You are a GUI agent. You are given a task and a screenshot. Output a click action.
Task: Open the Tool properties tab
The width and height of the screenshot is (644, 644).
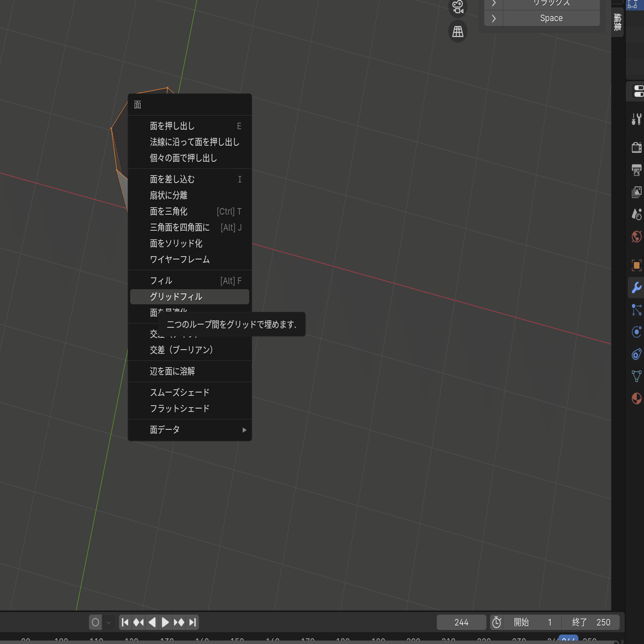pyautogui.click(x=636, y=119)
